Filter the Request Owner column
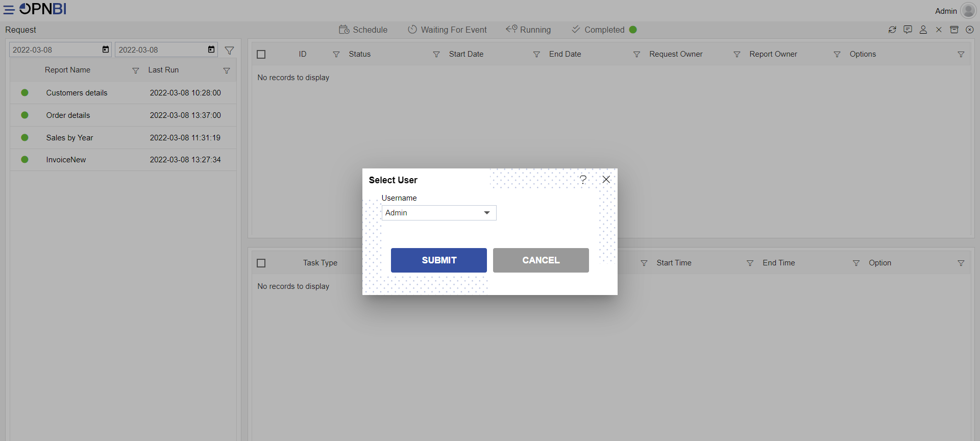980x441 pixels. [x=737, y=54]
